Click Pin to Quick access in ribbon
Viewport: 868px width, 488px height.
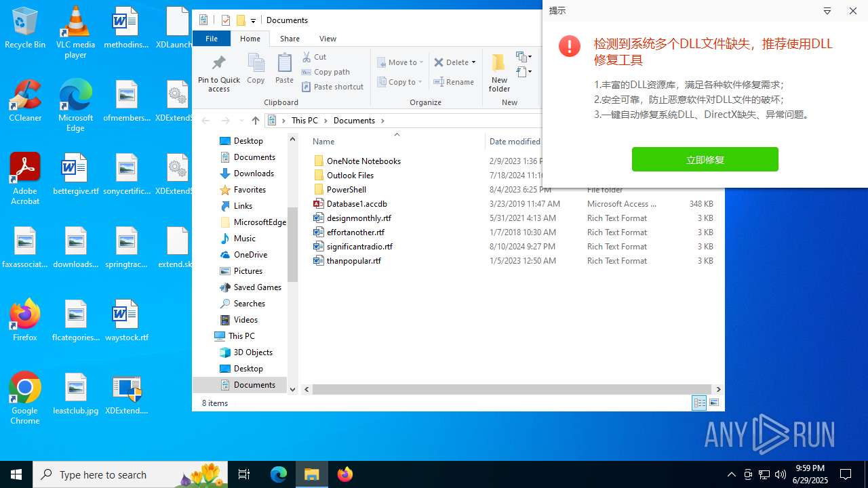219,73
